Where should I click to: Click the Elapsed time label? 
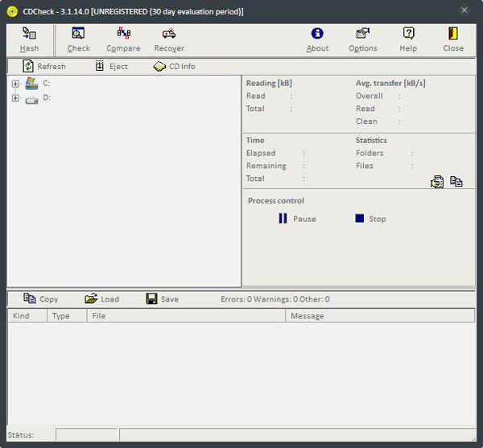[x=261, y=153]
